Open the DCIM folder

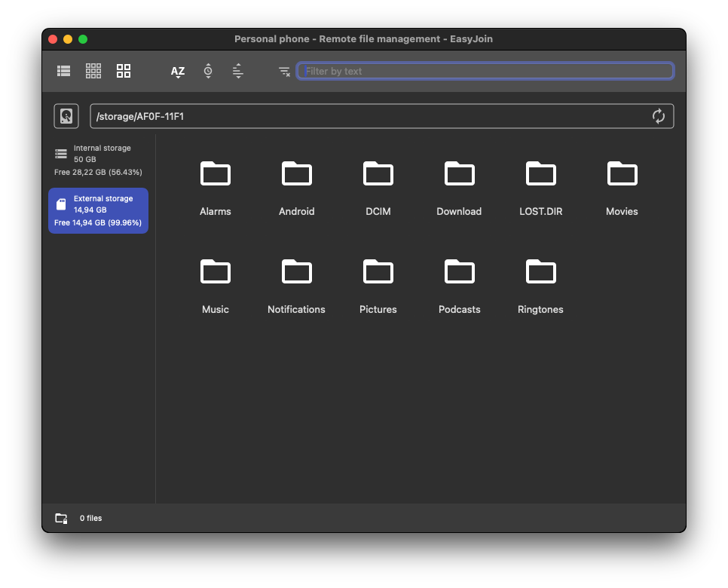tap(378, 188)
